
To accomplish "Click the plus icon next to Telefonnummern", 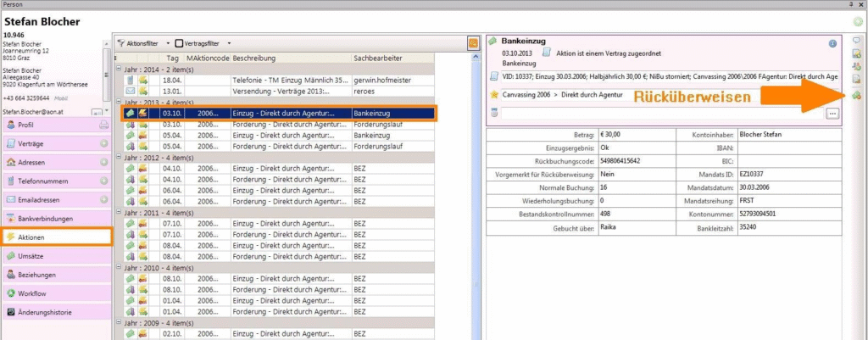I will (103, 181).
